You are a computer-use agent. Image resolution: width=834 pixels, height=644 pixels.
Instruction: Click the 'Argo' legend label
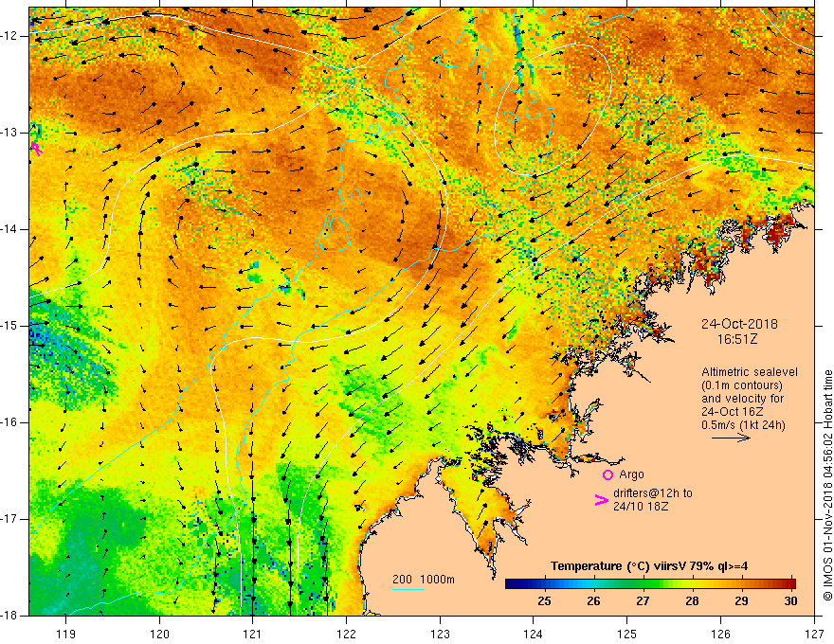631,474
